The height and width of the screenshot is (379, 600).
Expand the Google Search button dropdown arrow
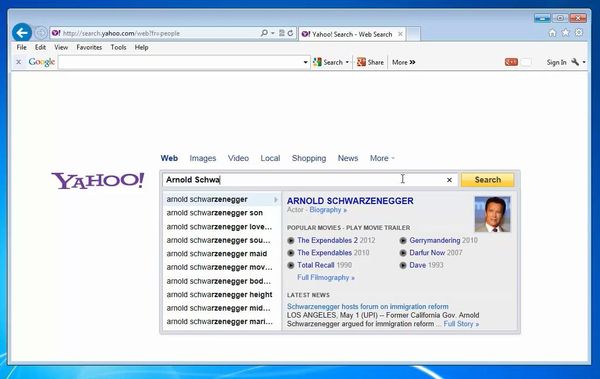(347, 62)
